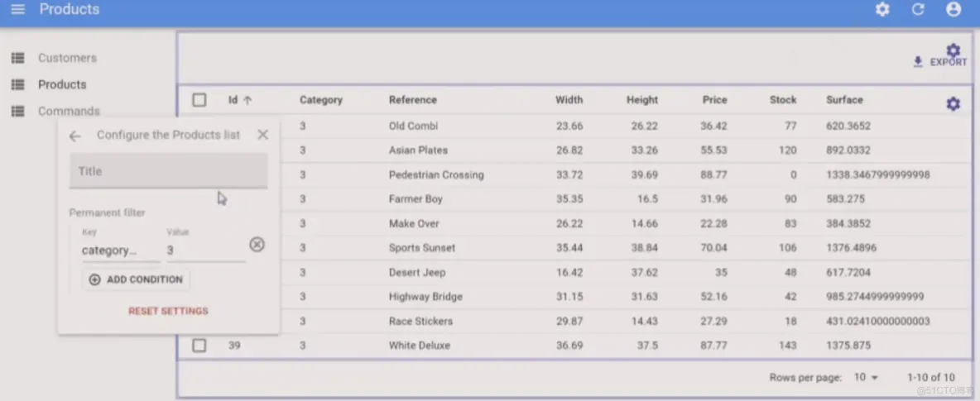Screen dimensions: 980x401
Task: Select Products in the sidebar menu
Action: click(x=62, y=84)
